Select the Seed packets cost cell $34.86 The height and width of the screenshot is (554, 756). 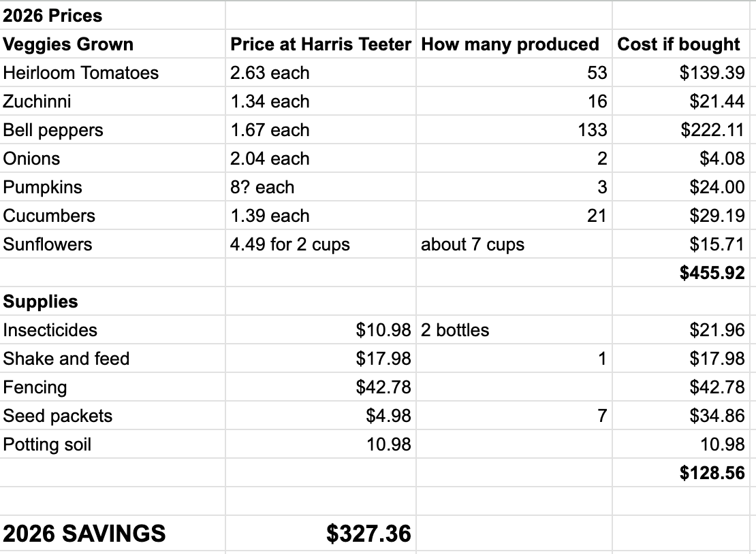[x=681, y=416]
